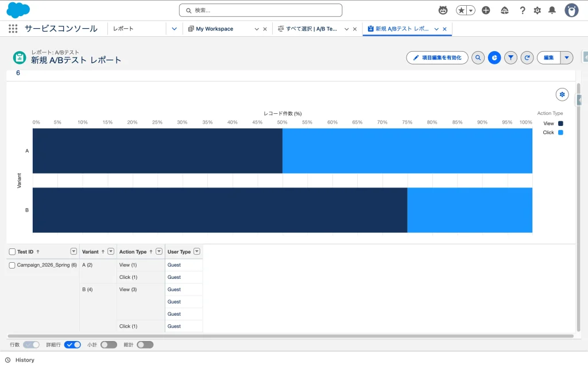Enable the 小計 toggle
Viewport: 588px width, 368px height.
click(109, 344)
